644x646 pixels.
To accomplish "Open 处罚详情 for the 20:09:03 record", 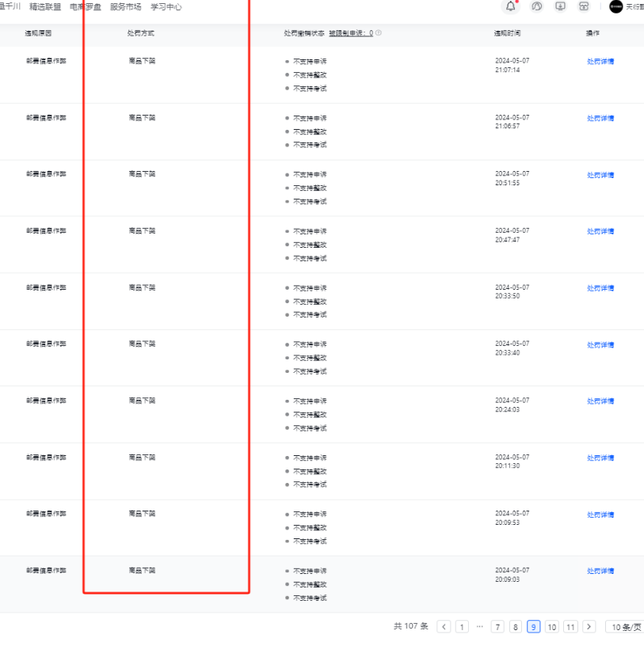I will tap(600, 571).
